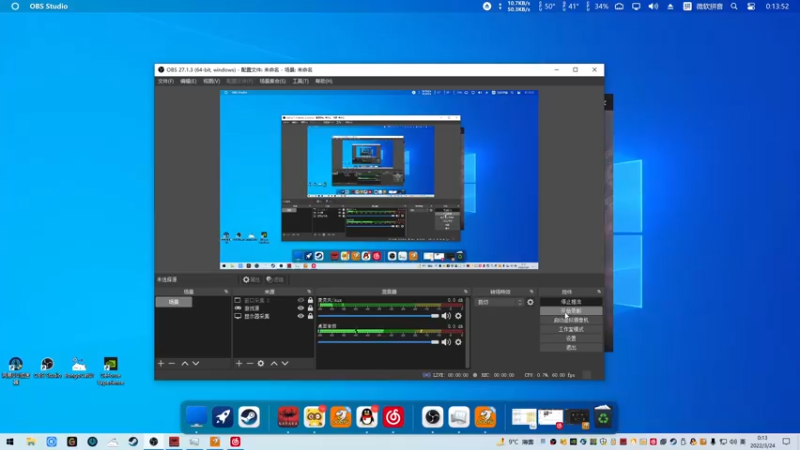Click the OBS preview canvas

pos(379,180)
